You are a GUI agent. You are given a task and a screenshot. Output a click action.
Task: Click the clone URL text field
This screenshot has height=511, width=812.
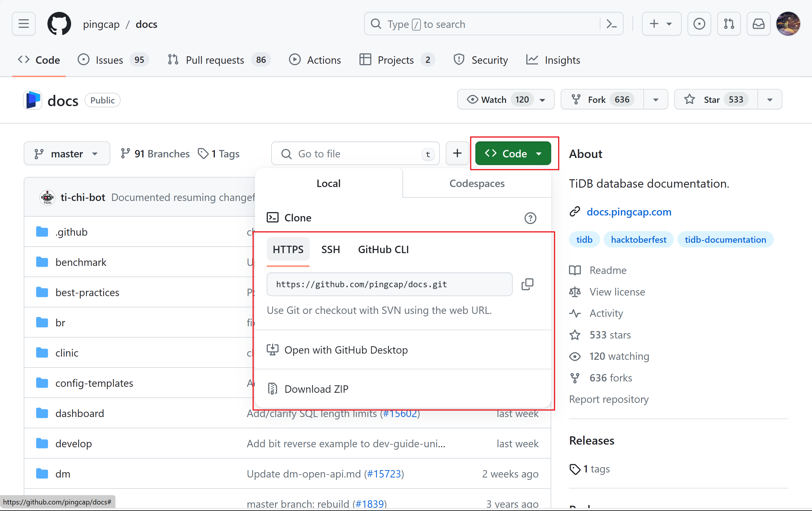[389, 284]
